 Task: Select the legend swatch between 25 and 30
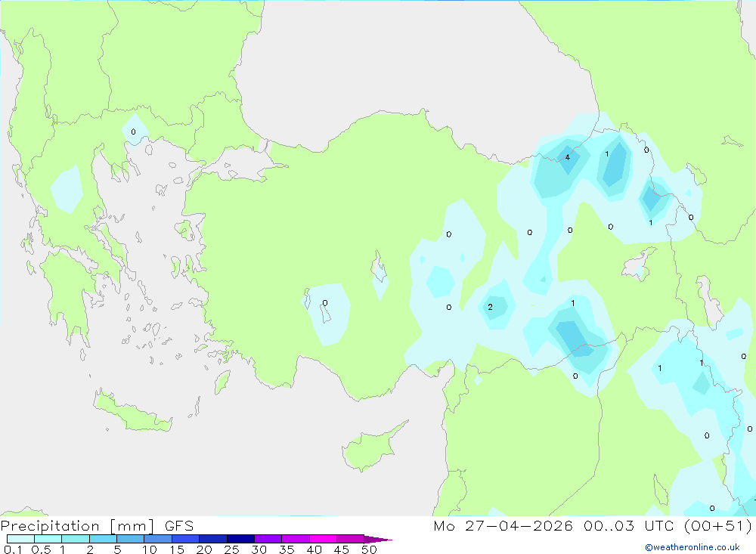coord(240,539)
